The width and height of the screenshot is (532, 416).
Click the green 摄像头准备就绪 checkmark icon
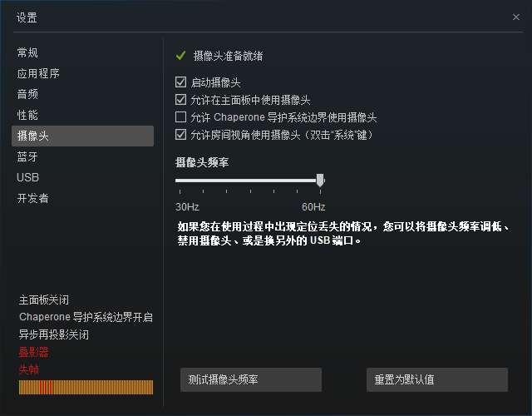[x=180, y=56]
